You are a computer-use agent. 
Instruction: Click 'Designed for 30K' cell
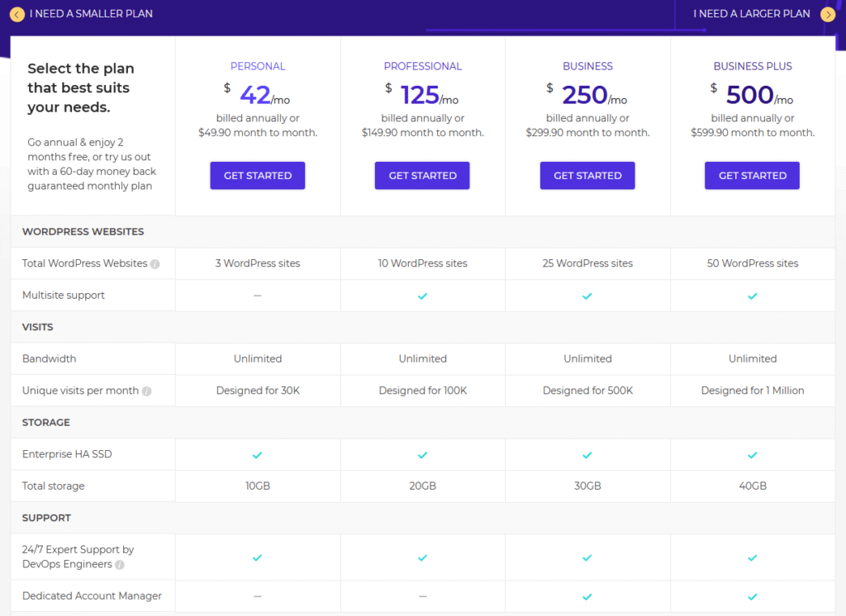point(258,391)
